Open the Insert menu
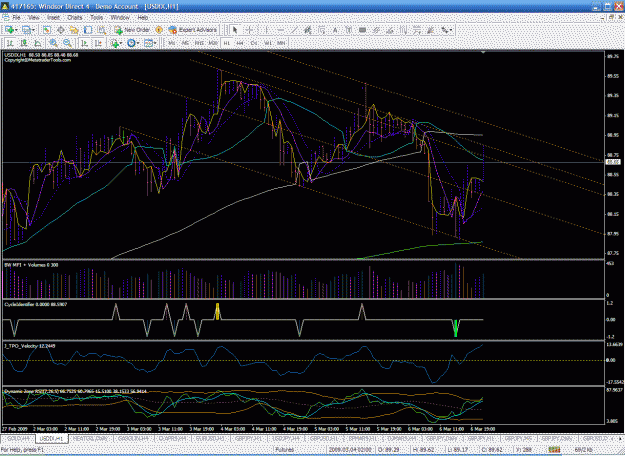 point(53,18)
